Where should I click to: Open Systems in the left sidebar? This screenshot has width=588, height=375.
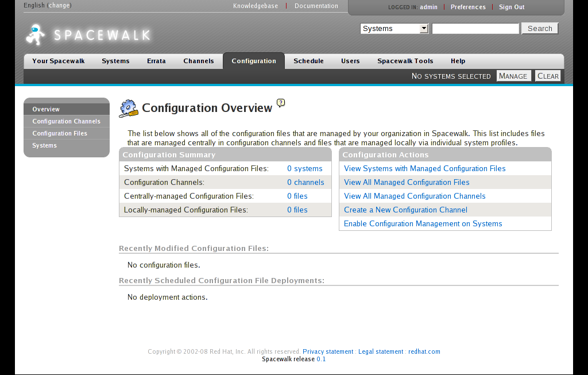[67, 145]
